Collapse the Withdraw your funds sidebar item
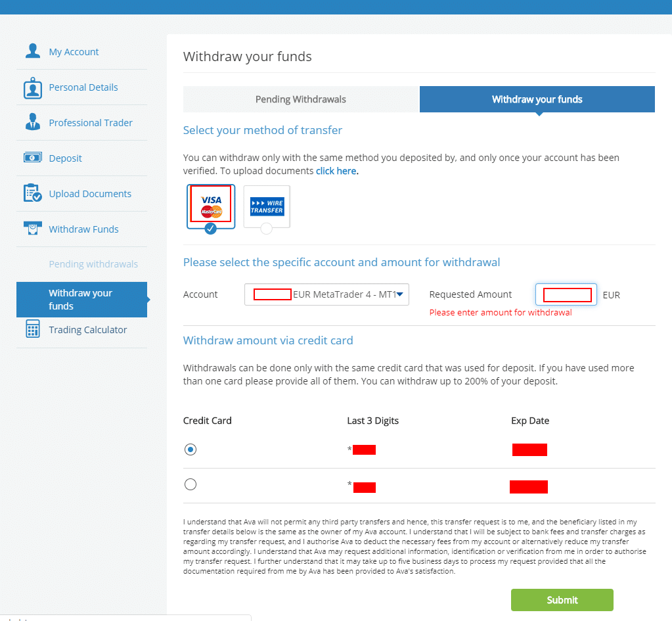Viewport: 672px width, 621px height. [81, 300]
